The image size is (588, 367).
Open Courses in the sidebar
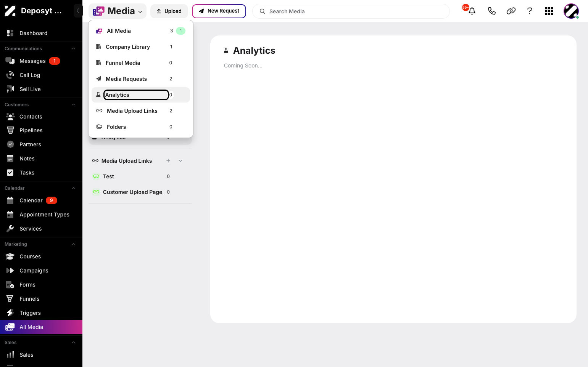pyautogui.click(x=41, y=256)
